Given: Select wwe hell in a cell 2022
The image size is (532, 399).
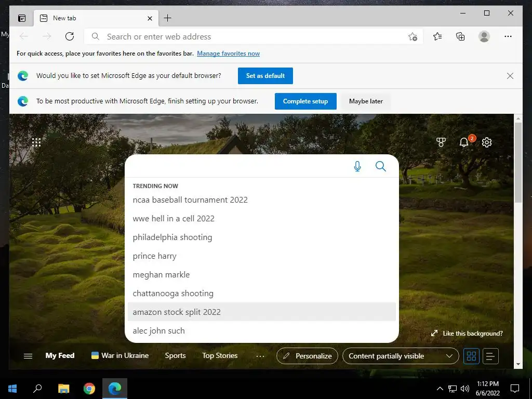Looking at the screenshot, I should pyautogui.click(x=262, y=219).
